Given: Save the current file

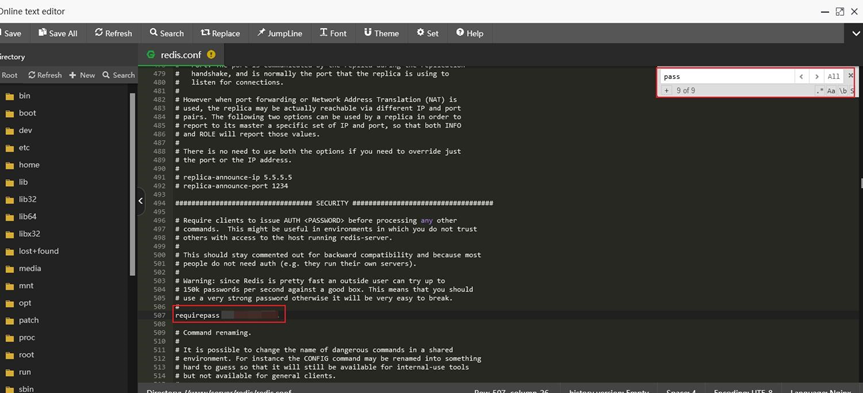Looking at the screenshot, I should pos(12,33).
